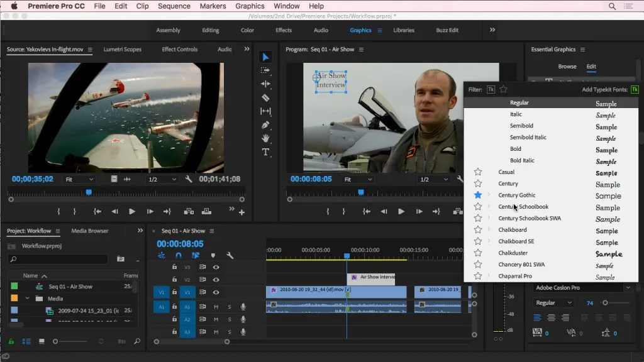Image resolution: width=644 pixels, height=362 pixels.
Task: Expand the Century Gothic font family chevron
Action: pos(489,195)
